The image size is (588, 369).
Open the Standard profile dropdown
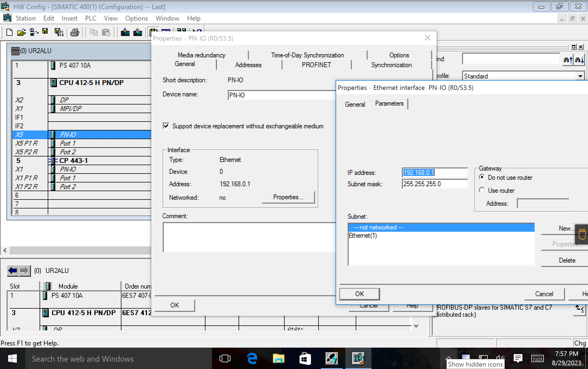click(x=580, y=76)
